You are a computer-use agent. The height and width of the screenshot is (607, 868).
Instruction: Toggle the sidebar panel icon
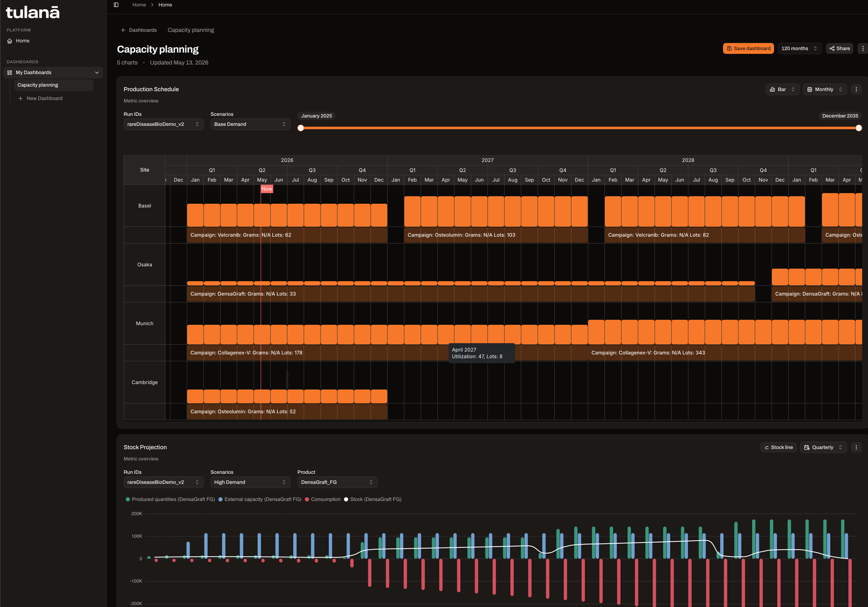tap(116, 5)
